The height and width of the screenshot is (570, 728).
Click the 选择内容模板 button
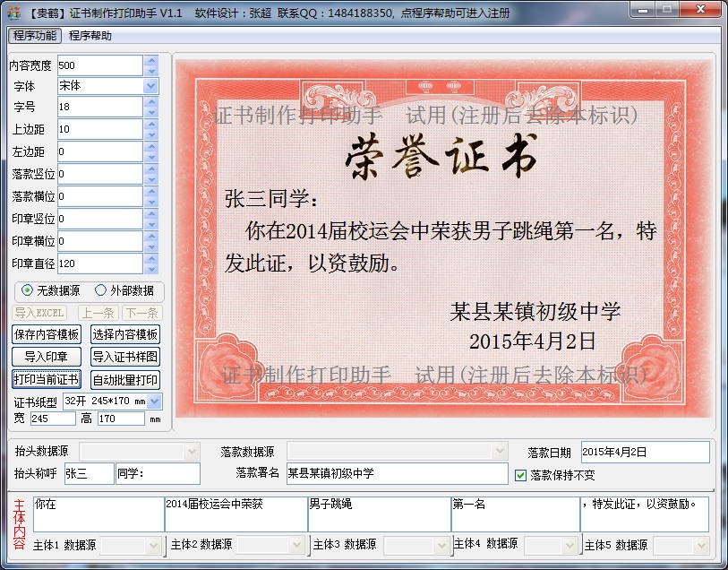click(x=125, y=334)
